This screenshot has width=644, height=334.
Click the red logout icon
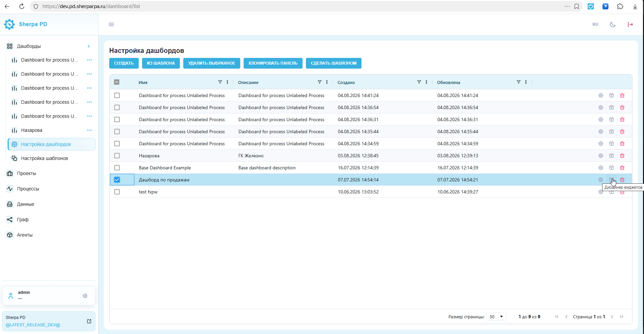(x=630, y=24)
